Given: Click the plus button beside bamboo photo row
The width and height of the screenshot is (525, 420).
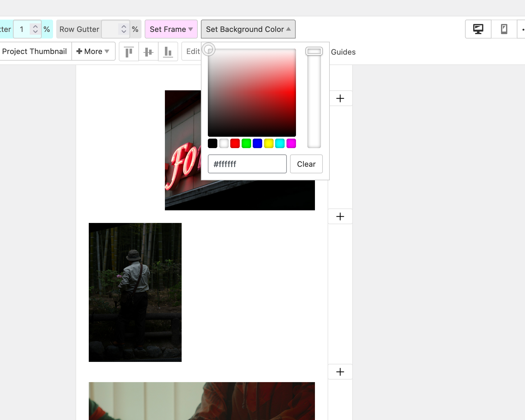Looking at the screenshot, I should point(340,217).
